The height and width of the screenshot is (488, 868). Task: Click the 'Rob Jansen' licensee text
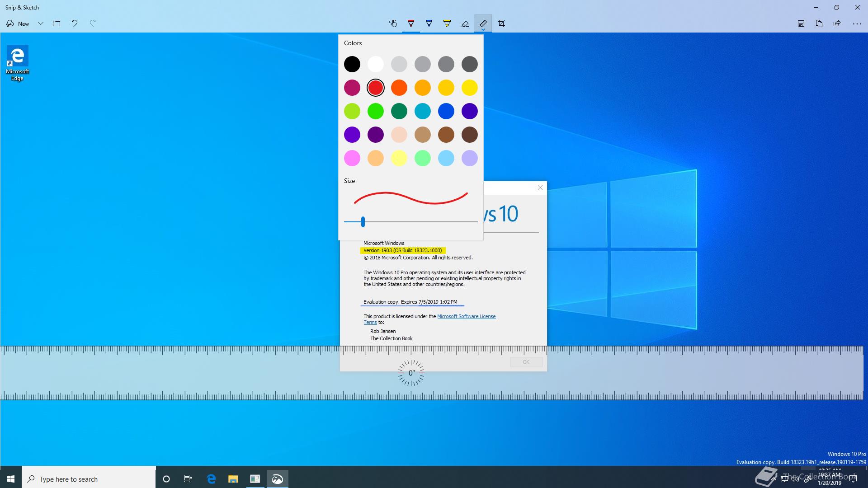tap(383, 331)
